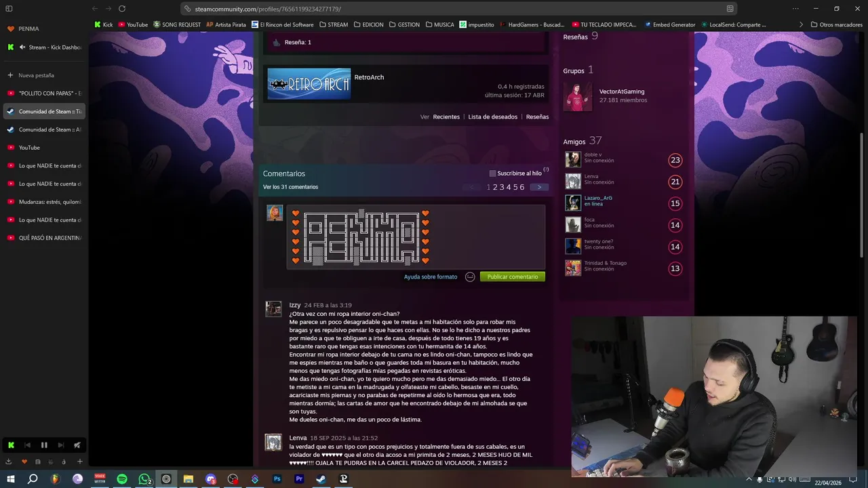Open the GESTION bookmarks folder

click(x=404, y=24)
